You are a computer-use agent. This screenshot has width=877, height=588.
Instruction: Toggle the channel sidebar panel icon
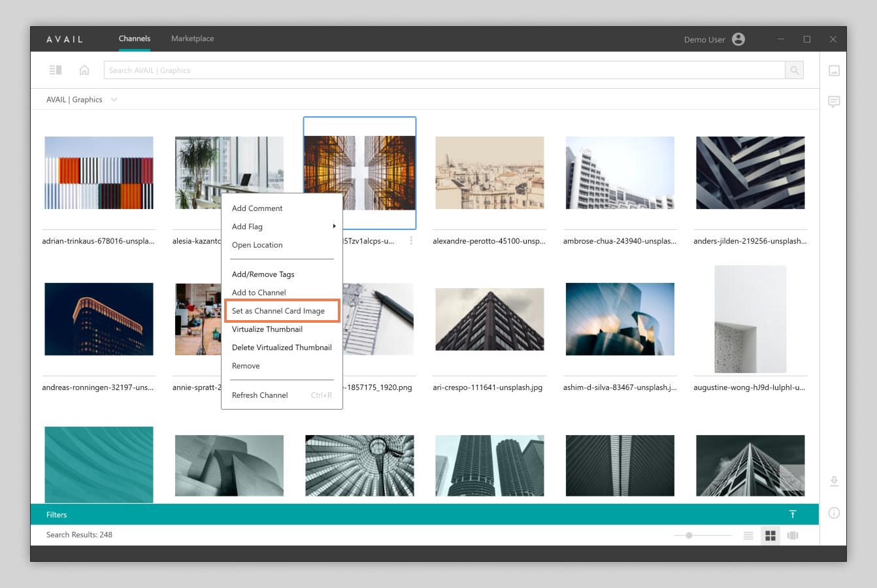[x=56, y=70]
